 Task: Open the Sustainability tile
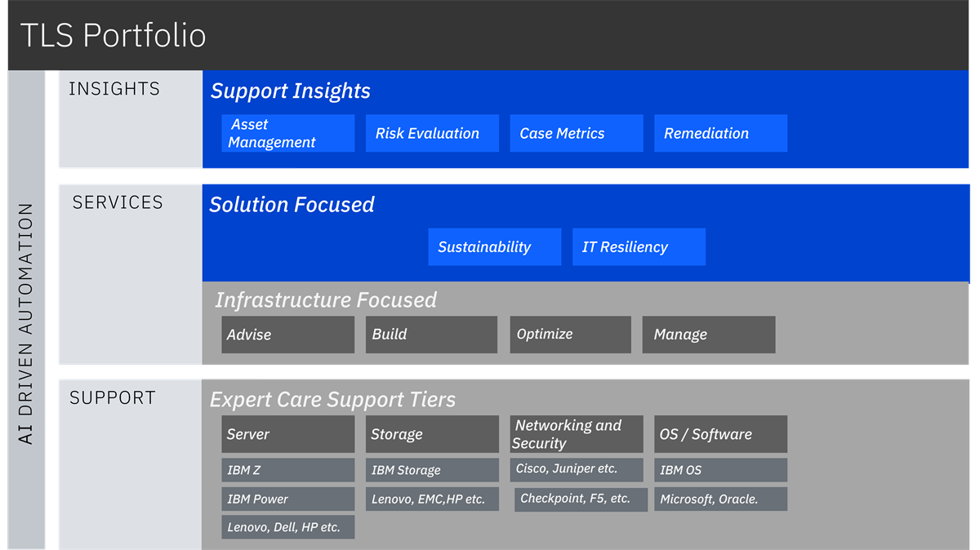(x=494, y=246)
